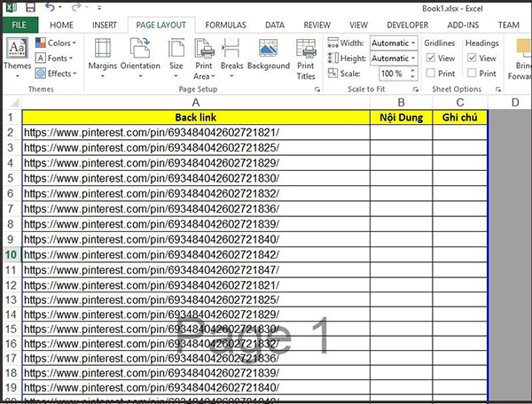
Task: Click pinterest link ending 721847 in row 11
Action: pos(152,270)
